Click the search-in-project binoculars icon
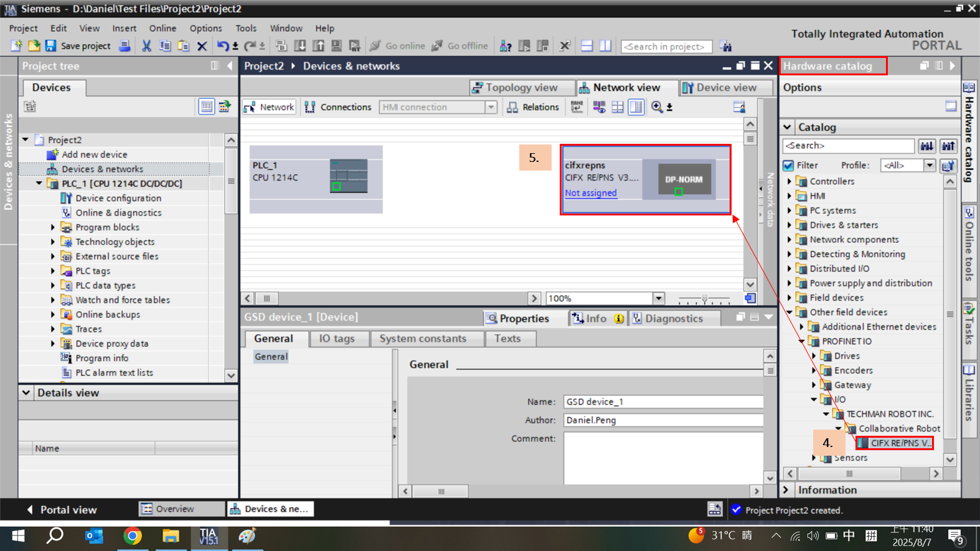 point(725,45)
